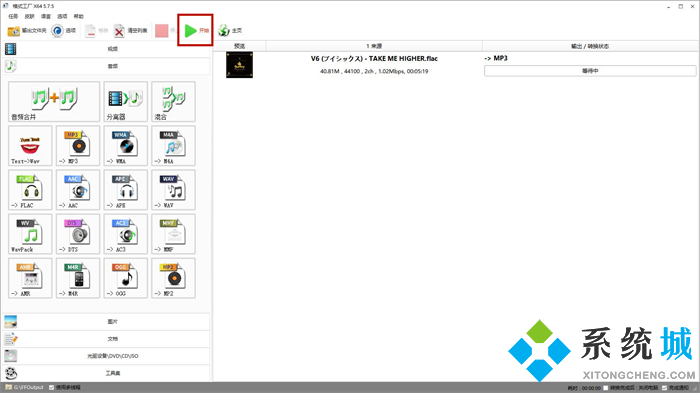Expand the video (视频) category section
The height and width of the screenshot is (393, 700).
(x=106, y=49)
